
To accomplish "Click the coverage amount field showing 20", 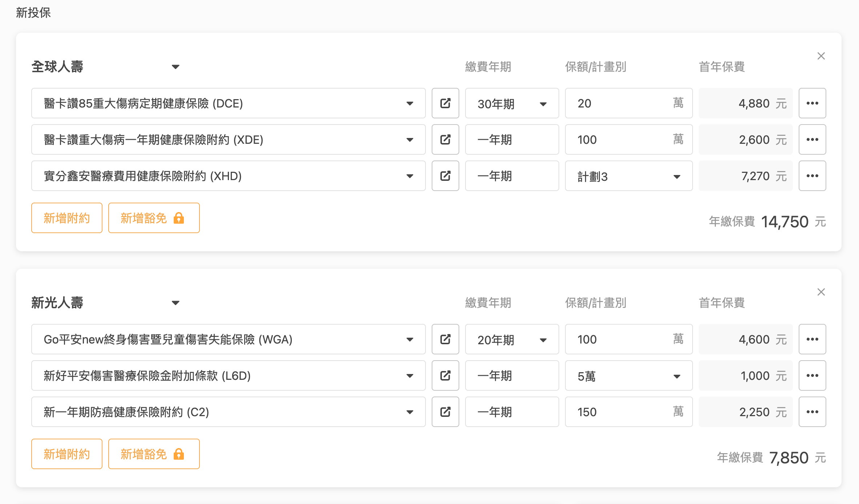I will [618, 103].
